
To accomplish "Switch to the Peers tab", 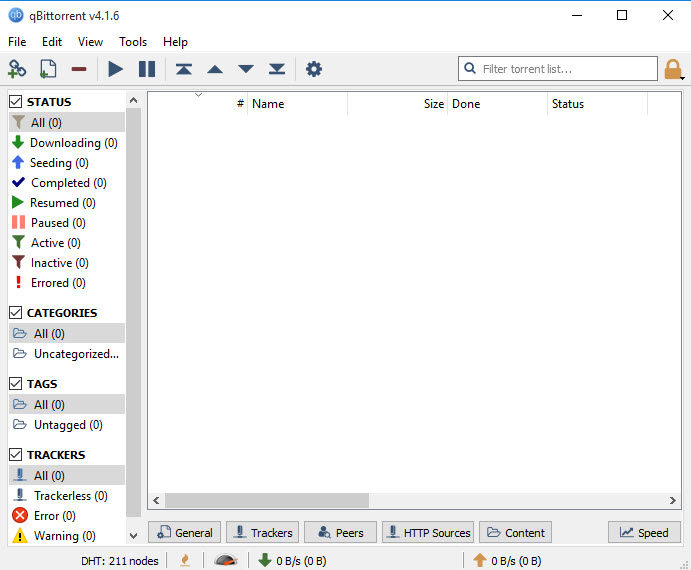I will point(341,533).
